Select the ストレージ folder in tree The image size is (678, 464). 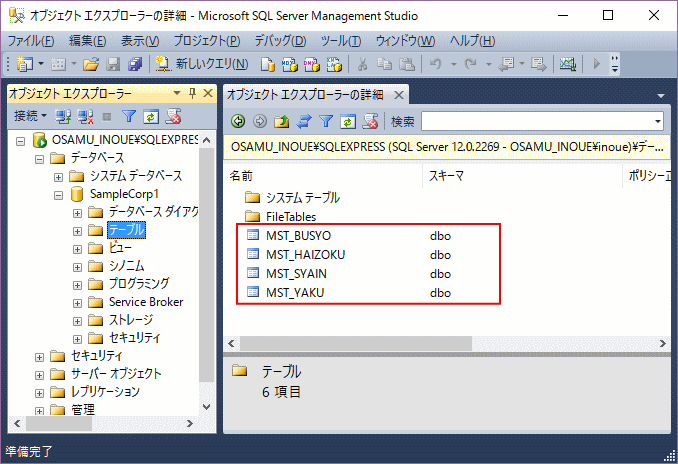tap(131, 320)
